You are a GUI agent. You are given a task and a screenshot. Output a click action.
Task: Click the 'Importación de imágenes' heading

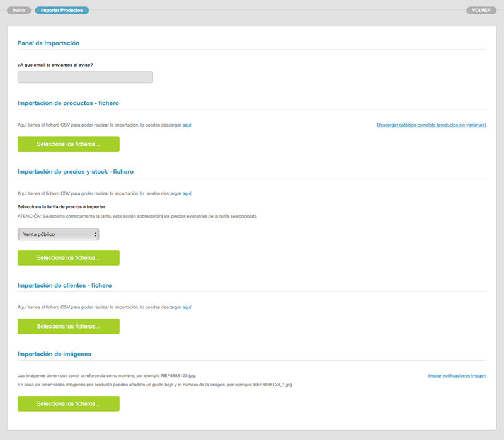54,354
